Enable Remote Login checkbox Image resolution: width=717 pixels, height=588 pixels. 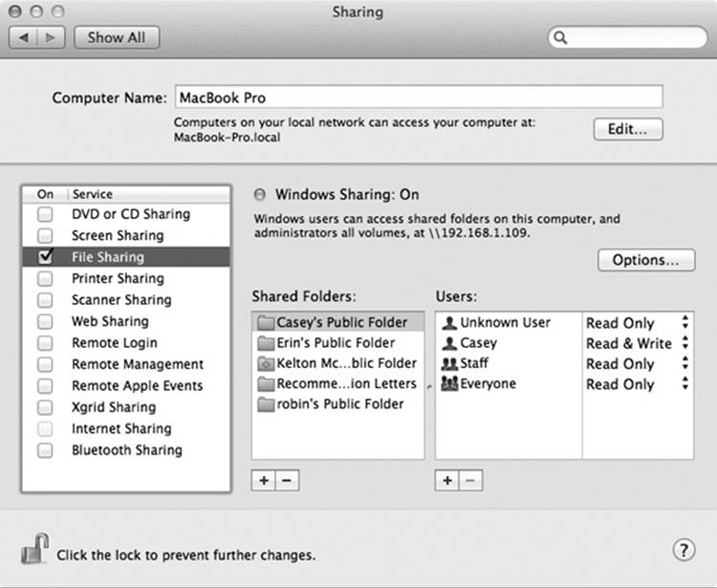(45, 343)
